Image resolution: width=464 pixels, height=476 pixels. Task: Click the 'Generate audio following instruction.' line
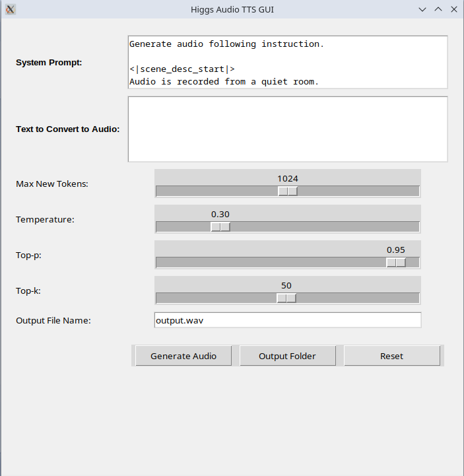(x=226, y=44)
